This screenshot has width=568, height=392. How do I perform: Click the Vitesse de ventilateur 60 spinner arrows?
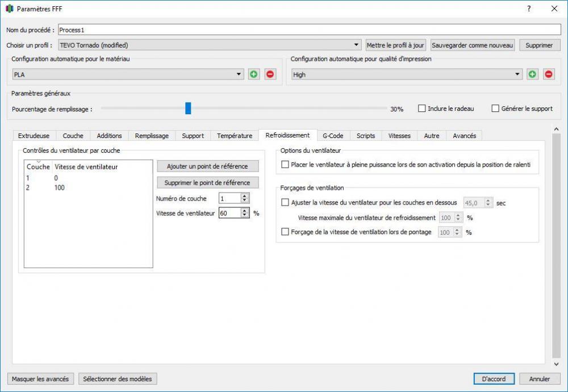(x=245, y=213)
